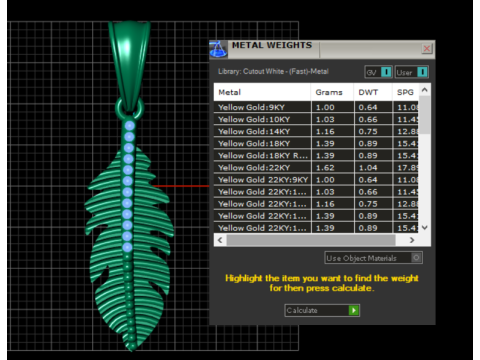Select Yellow Gold:14KY row
The image size is (480, 360).
[316, 131]
